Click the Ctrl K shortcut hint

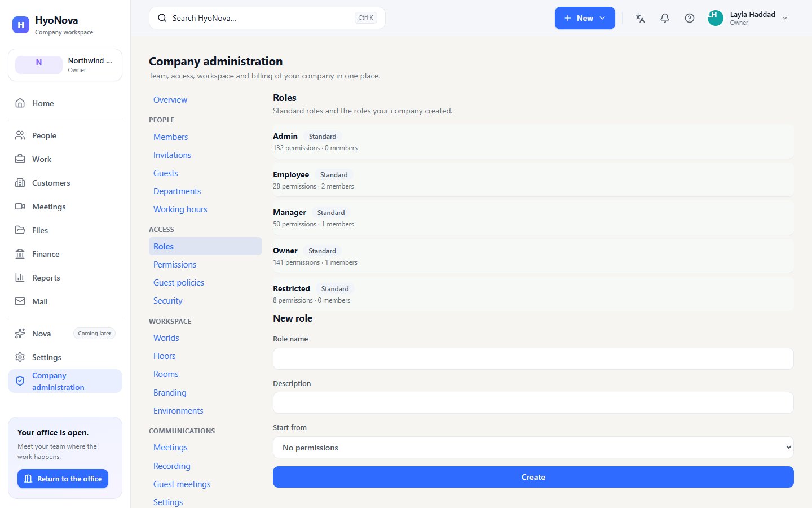click(x=366, y=18)
